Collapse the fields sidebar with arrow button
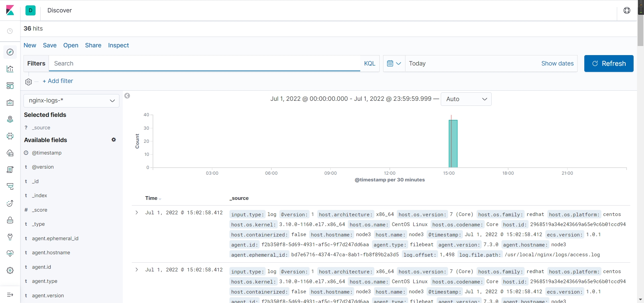Image resolution: width=644 pixels, height=303 pixels. pos(127,96)
